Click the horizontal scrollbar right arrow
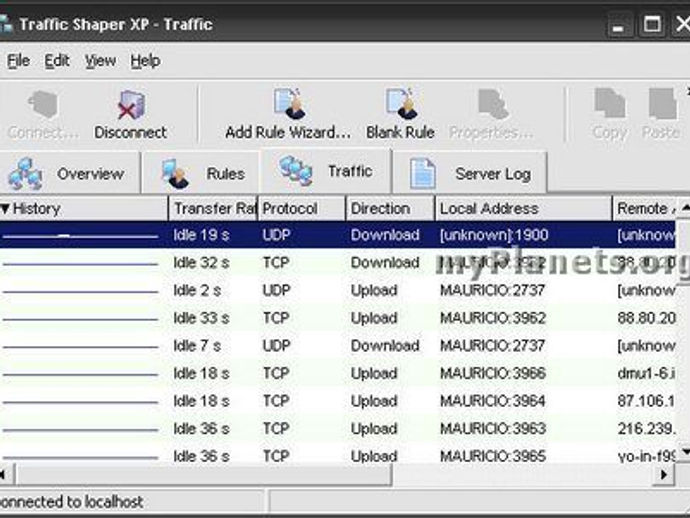This screenshot has width=690, height=518. [x=664, y=475]
